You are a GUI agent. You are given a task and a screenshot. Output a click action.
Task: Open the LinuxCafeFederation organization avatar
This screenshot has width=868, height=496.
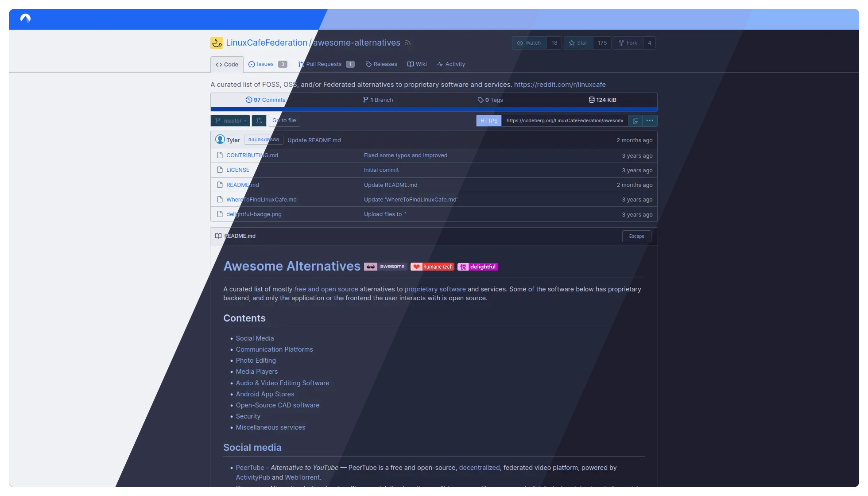click(x=217, y=43)
